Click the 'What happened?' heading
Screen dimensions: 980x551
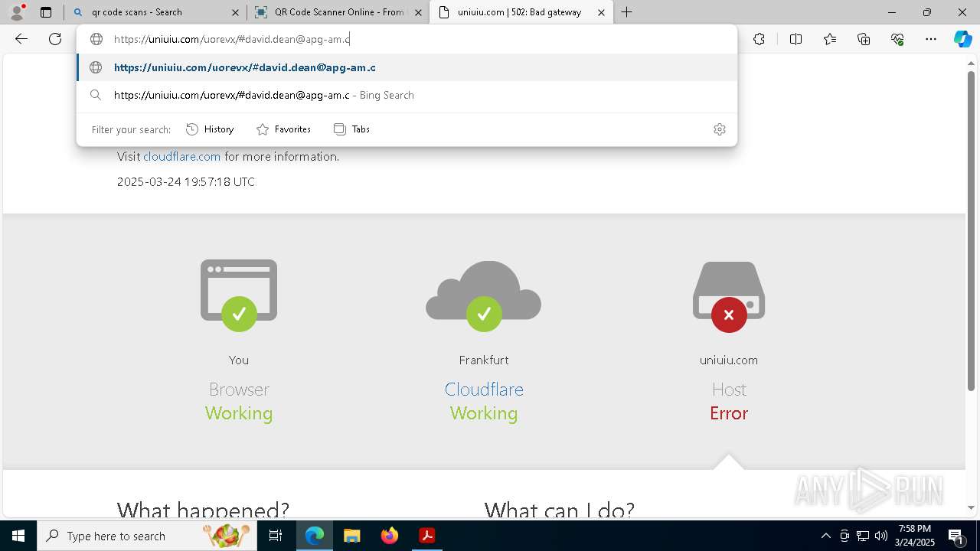(203, 510)
